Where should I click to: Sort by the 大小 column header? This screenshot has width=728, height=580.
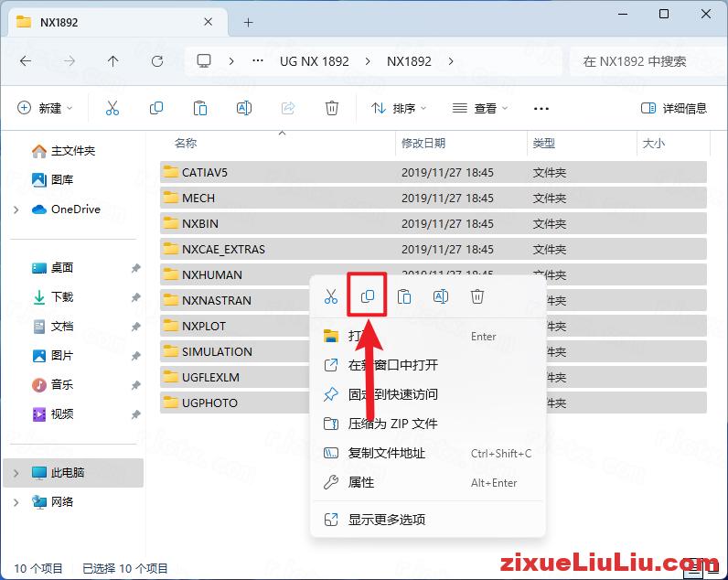point(653,143)
